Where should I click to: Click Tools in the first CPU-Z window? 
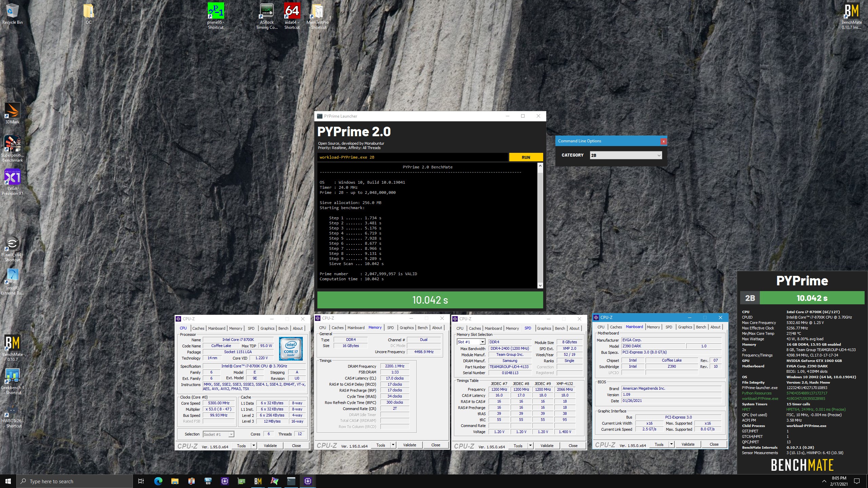tap(241, 446)
